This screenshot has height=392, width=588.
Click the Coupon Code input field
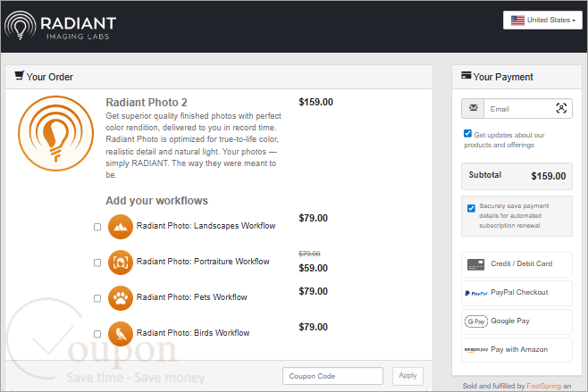tap(332, 376)
